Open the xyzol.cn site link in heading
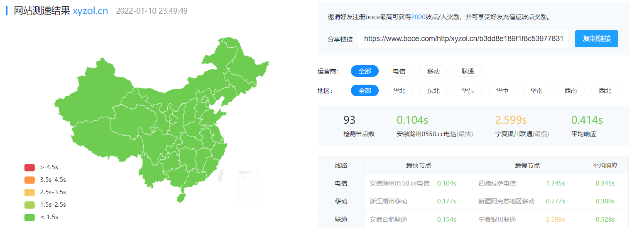The height and width of the screenshot is (237, 644). click(x=90, y=11)
